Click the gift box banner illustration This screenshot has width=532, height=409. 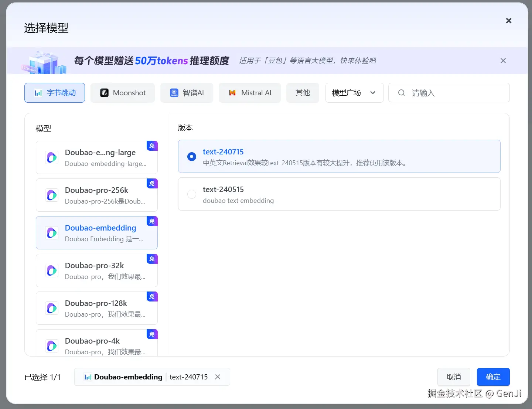click(44, 62)
